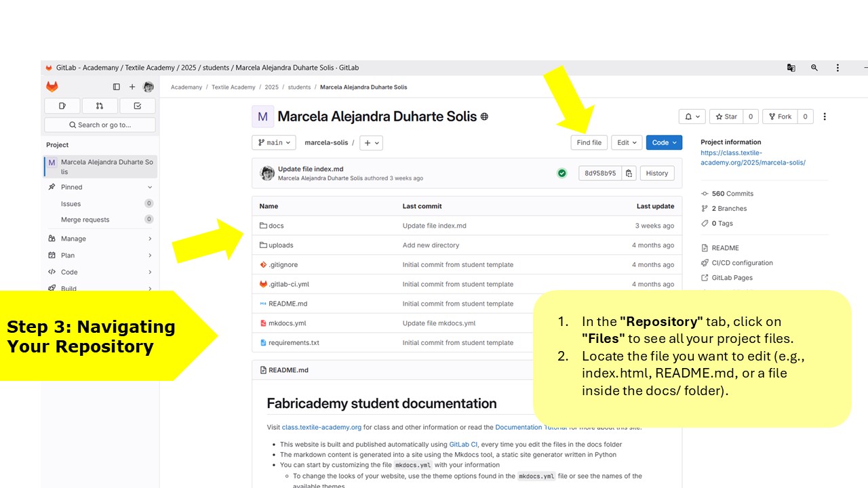The width and height of the screenshot is (868, 488).
Task: Click the Textile Academy breadcrumb
Action: coord(233,87)
